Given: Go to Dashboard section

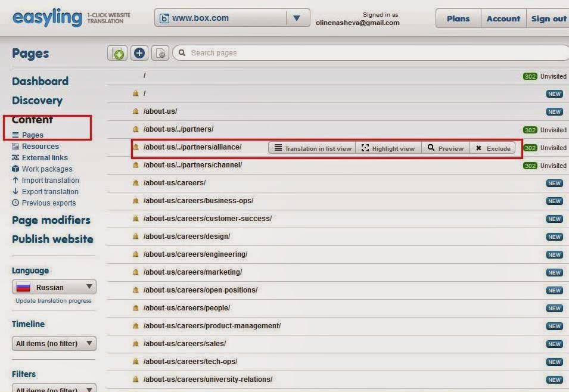Looking at the screenshot, I should pyautogui.click(x=41, y=81).
